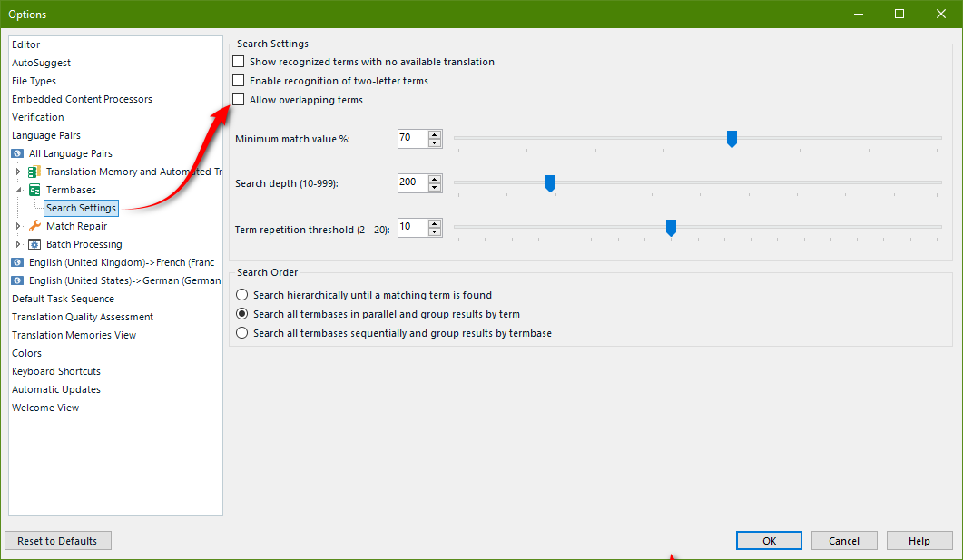Image resolution: width=963 pixels, height=560 pixels.
Task: Tick Enable recognition of two-letter terms
Action: point(239,81)
